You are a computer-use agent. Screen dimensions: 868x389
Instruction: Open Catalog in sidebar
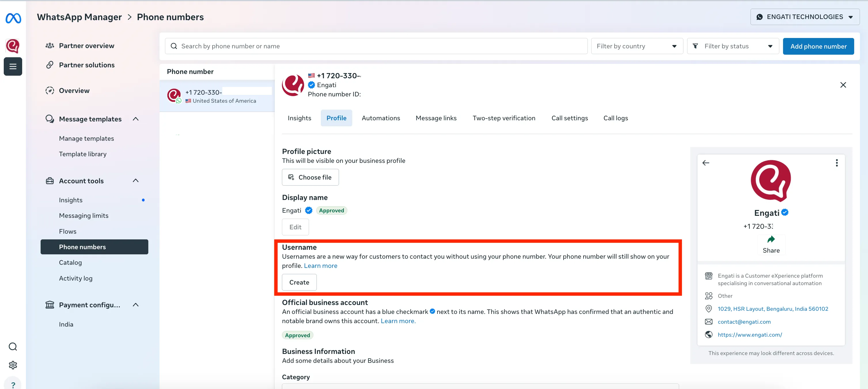[x=70, y=262]
